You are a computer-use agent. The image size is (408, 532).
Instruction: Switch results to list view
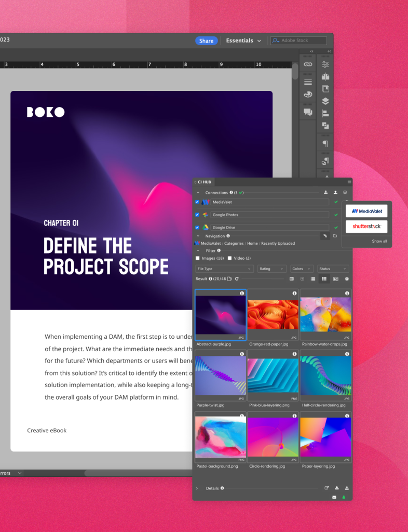click(x=313, y=279)
